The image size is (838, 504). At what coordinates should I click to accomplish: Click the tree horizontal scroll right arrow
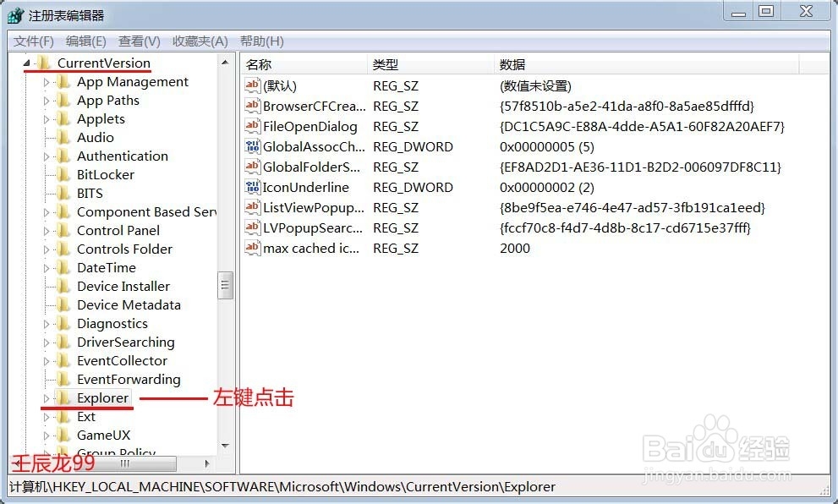tap(208, 463)
